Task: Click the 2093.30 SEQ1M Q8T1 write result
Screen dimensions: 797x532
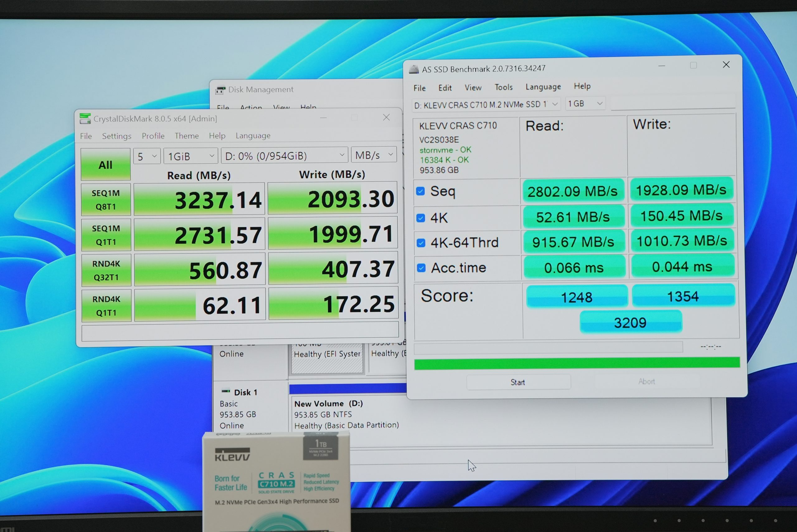Action: pyautogui.click(x=332, y=198)
